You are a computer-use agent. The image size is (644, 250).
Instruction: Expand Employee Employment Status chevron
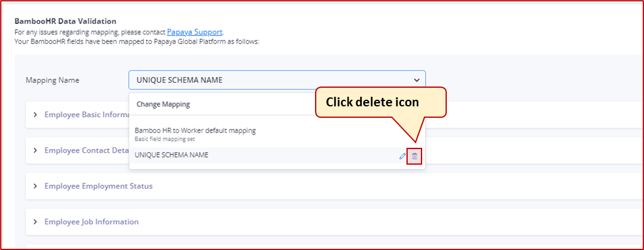[x=35, y=186]
